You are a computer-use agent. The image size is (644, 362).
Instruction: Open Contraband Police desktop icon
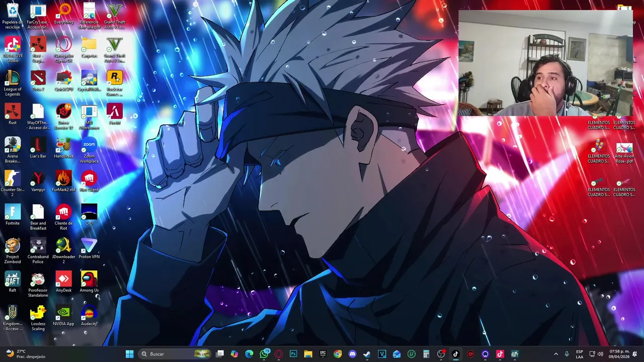(38, 250)
